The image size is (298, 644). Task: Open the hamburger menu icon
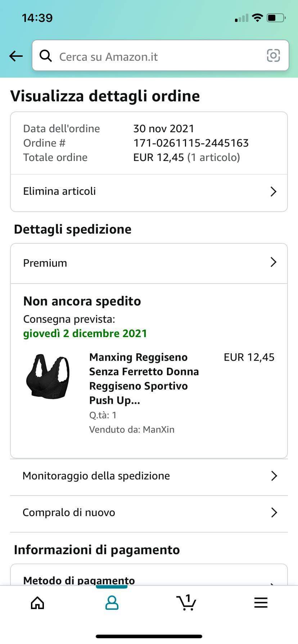[261, 603]
